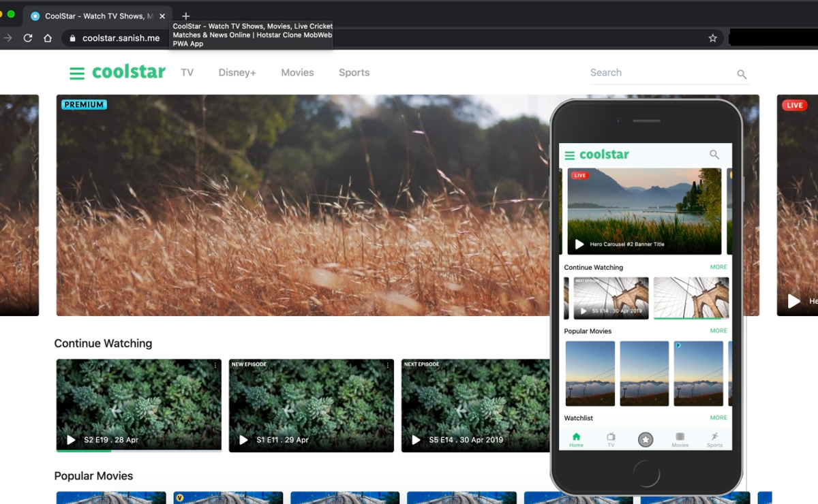Click the site lock icon in address bar

(x=73, y=38)
